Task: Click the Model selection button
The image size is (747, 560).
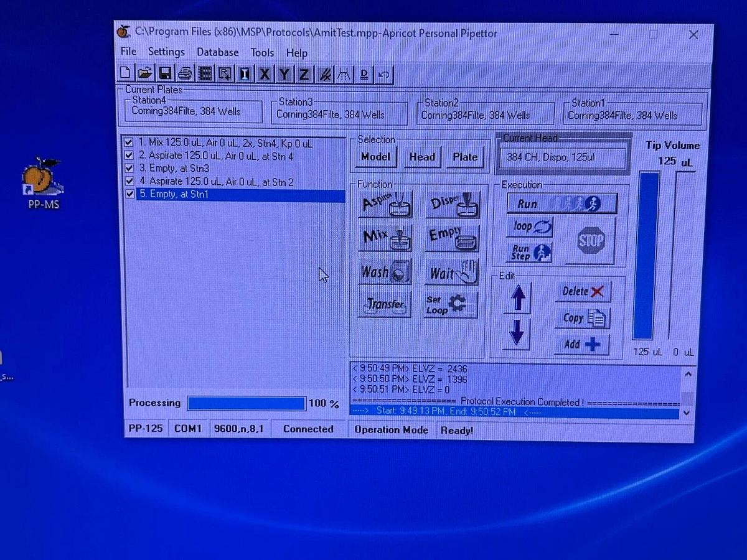Action: click(x=375, y=157)
